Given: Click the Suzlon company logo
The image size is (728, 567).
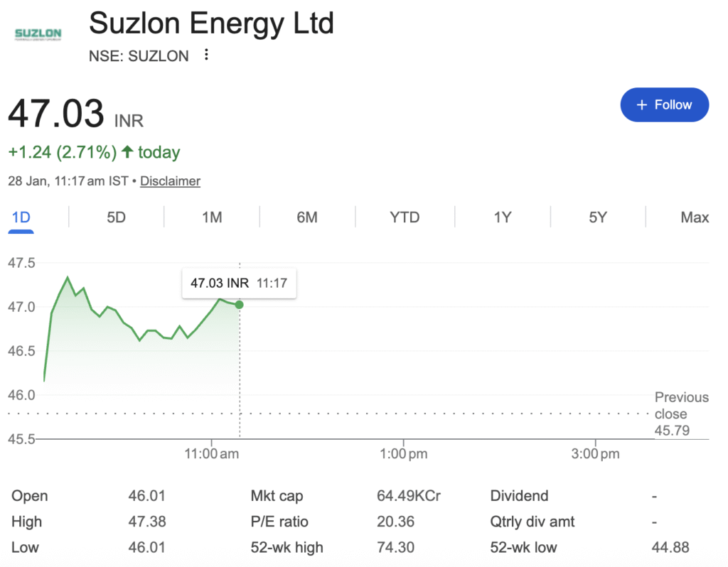Looking at the screenshot, I should point(38,34).
